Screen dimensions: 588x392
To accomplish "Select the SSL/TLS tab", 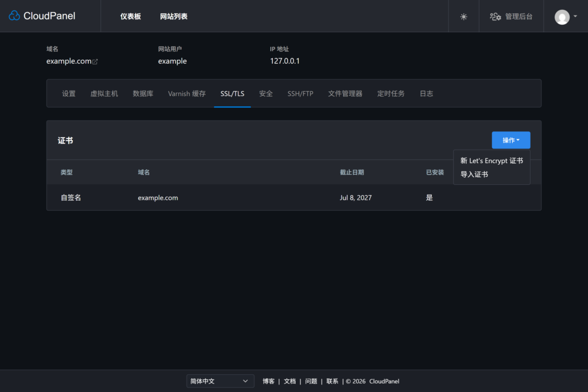I will click(x=232, y=94).
